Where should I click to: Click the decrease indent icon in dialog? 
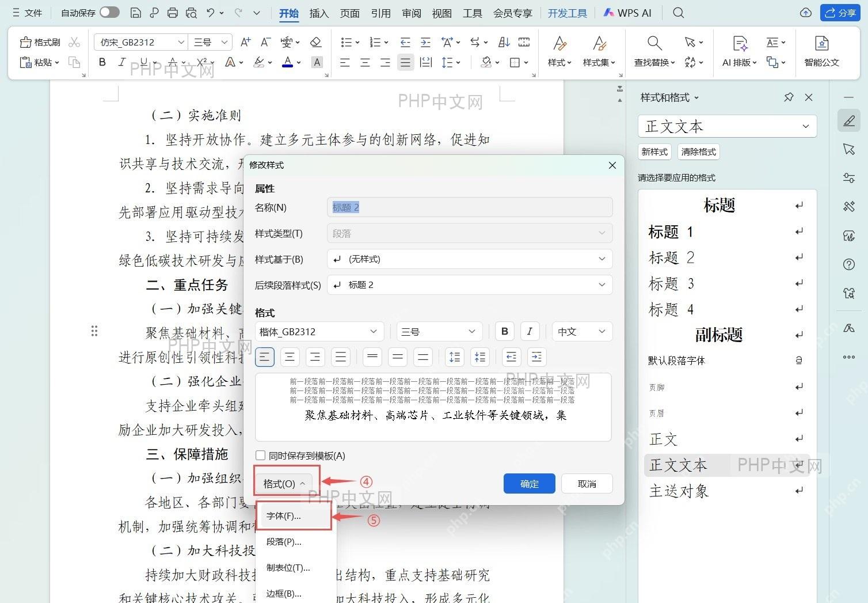click(511, 357)
